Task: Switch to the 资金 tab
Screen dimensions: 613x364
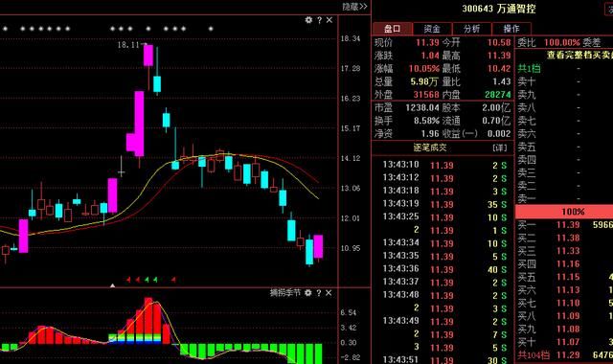Action: [432, 29]
